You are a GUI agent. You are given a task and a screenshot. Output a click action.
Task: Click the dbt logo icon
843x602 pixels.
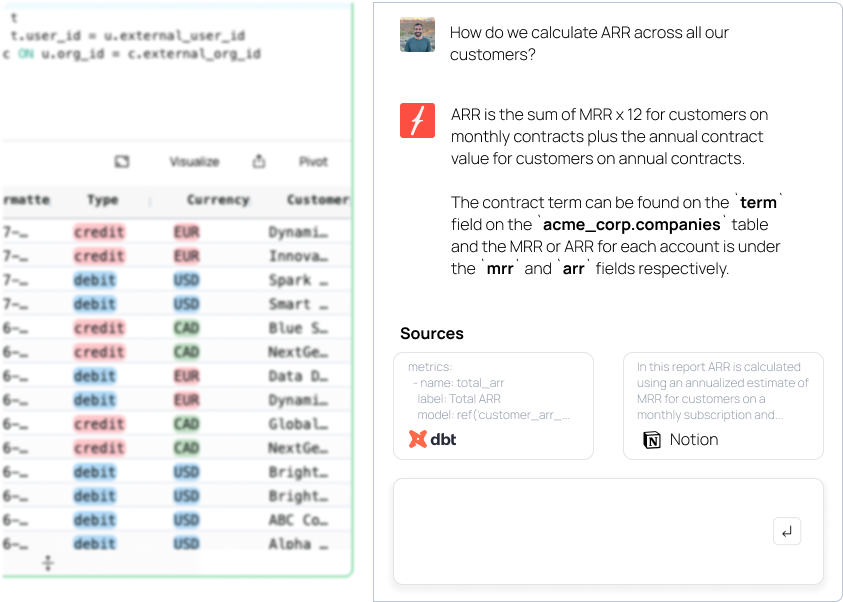[418, 439]
